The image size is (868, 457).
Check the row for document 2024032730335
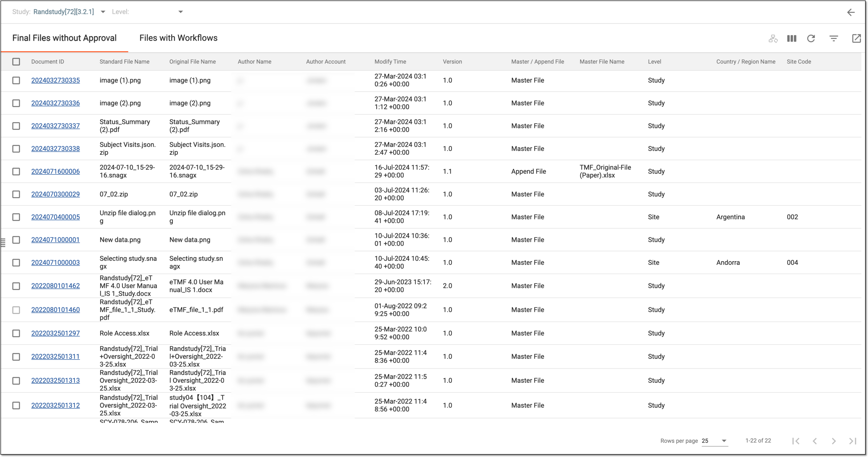pyautogui.click(x=16, y=81)
